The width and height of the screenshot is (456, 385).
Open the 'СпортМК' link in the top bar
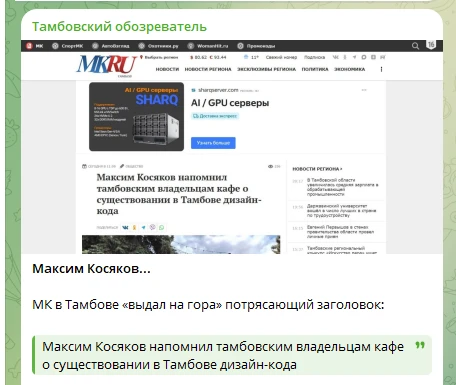[x=68, y=46]
